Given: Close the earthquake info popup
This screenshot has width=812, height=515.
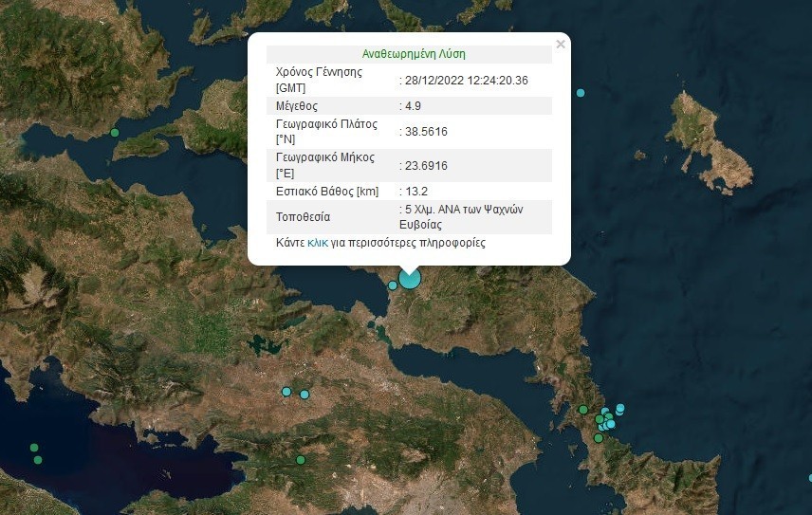Looking at the screenshot, I should (x=561, y=45).
